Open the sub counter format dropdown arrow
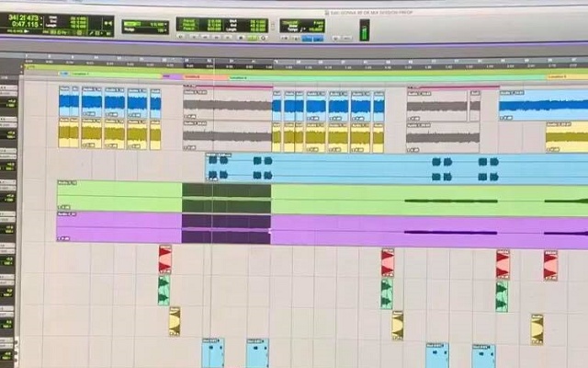 [42, 25]
